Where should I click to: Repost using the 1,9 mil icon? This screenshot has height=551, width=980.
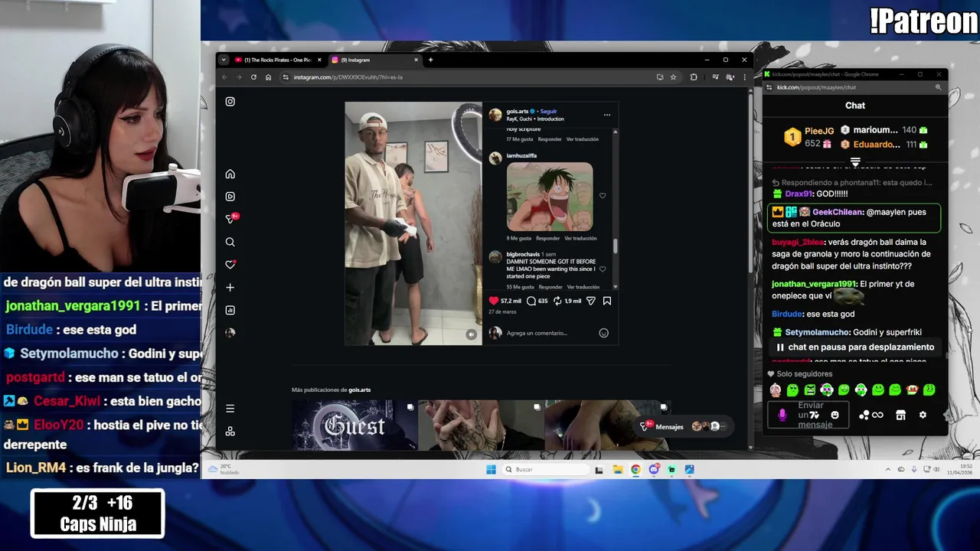(557, 301)
